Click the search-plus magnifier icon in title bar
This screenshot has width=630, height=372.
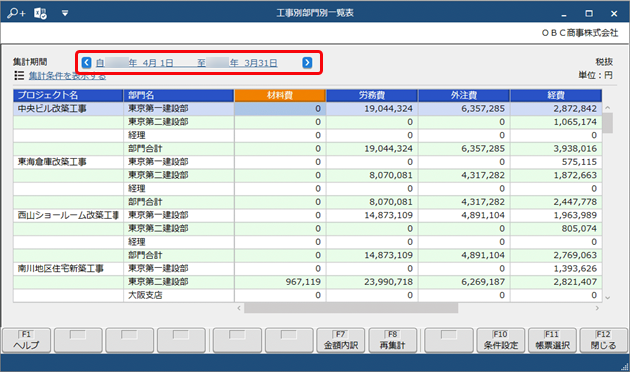pyautogui.click(x=16, y=13)
